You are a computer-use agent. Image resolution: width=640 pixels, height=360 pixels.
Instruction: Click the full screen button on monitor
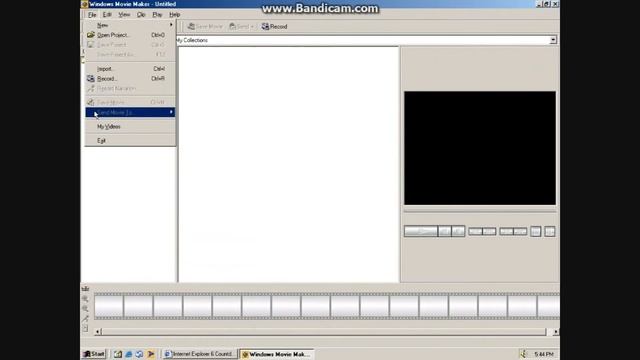pos(536,232)
